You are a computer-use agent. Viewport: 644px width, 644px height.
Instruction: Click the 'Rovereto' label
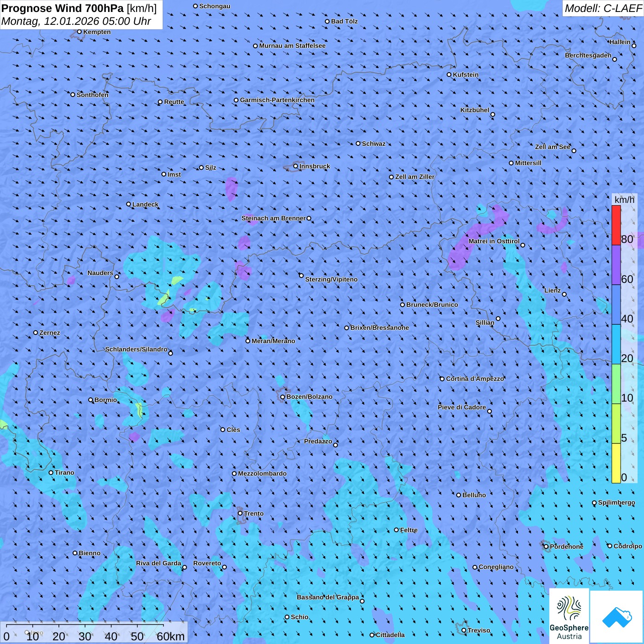click(207, 563)
